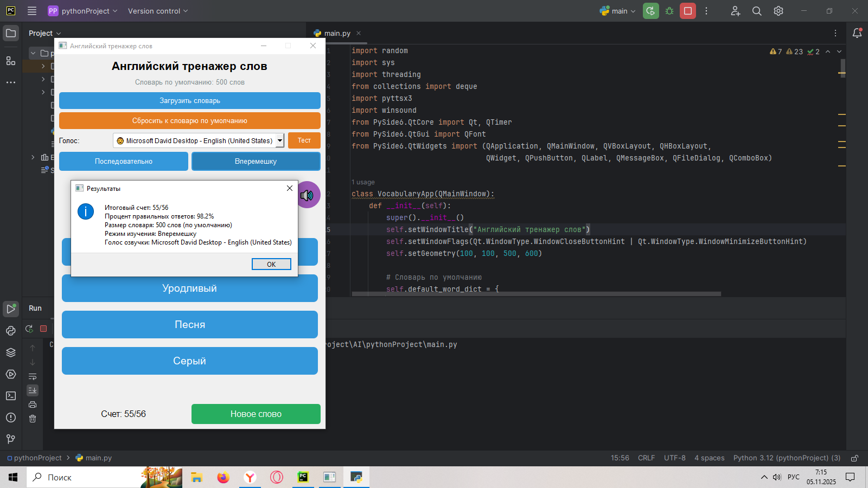Stop the running main process

pyautogui.click(x=688, y=11)
